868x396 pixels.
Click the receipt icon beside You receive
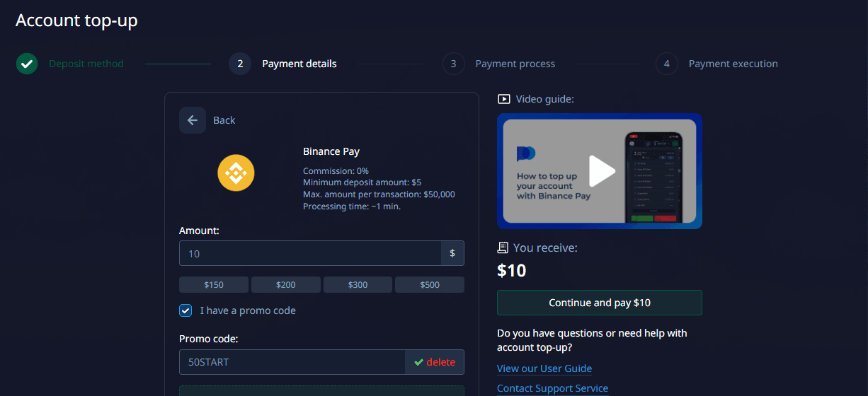pos(503,248)
